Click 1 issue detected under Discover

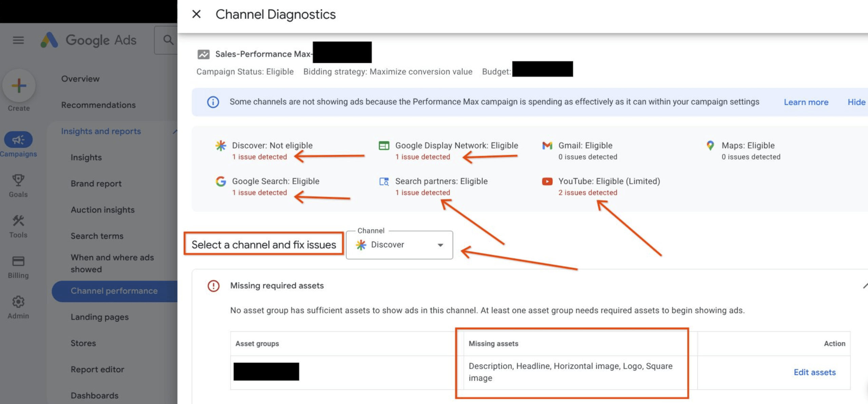click(x=259, y=157)
